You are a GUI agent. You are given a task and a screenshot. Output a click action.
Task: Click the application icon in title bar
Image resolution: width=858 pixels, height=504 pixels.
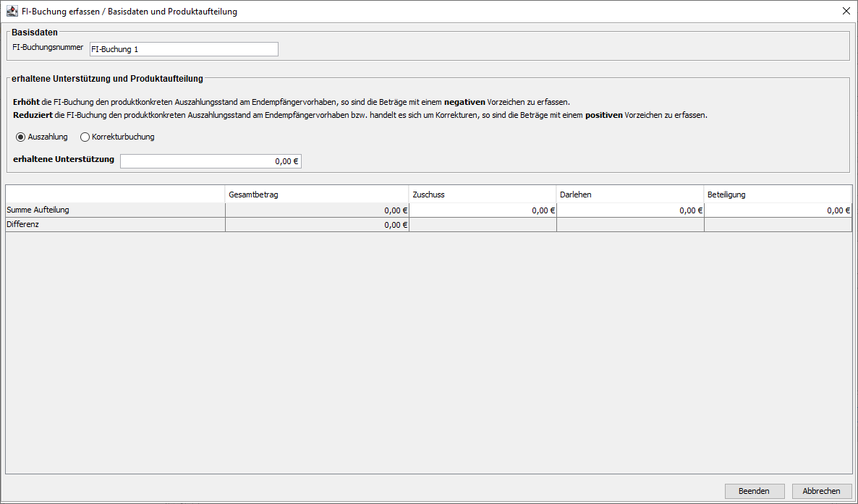click(x=12, y=11)
